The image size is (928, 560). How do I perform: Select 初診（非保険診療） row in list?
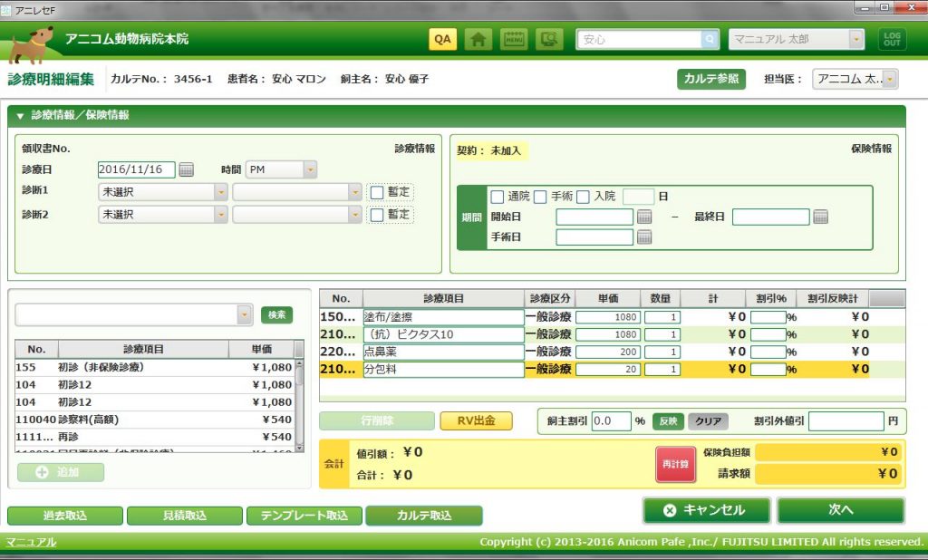coord(154,368)
